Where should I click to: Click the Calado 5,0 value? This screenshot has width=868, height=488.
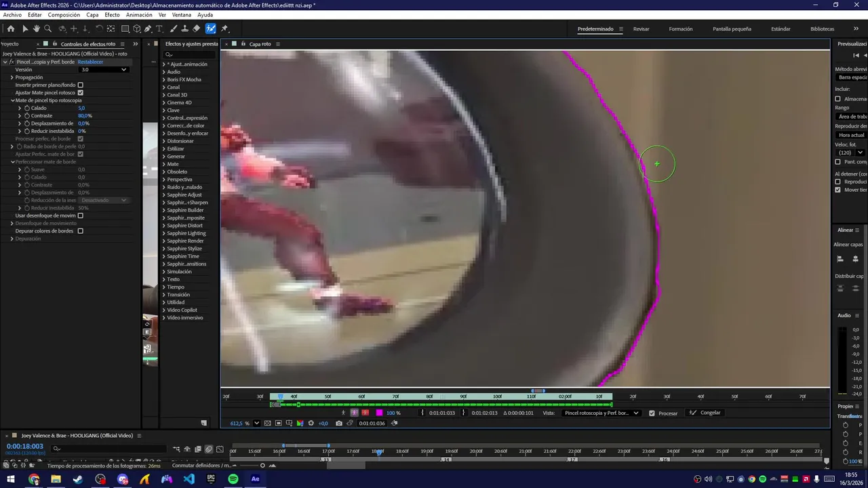[x=81, y=108]
